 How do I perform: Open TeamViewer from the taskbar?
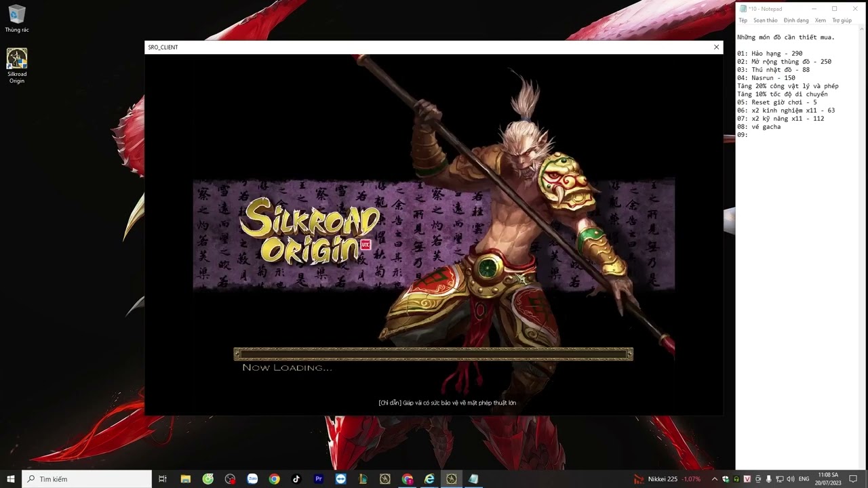pos(340,479)
